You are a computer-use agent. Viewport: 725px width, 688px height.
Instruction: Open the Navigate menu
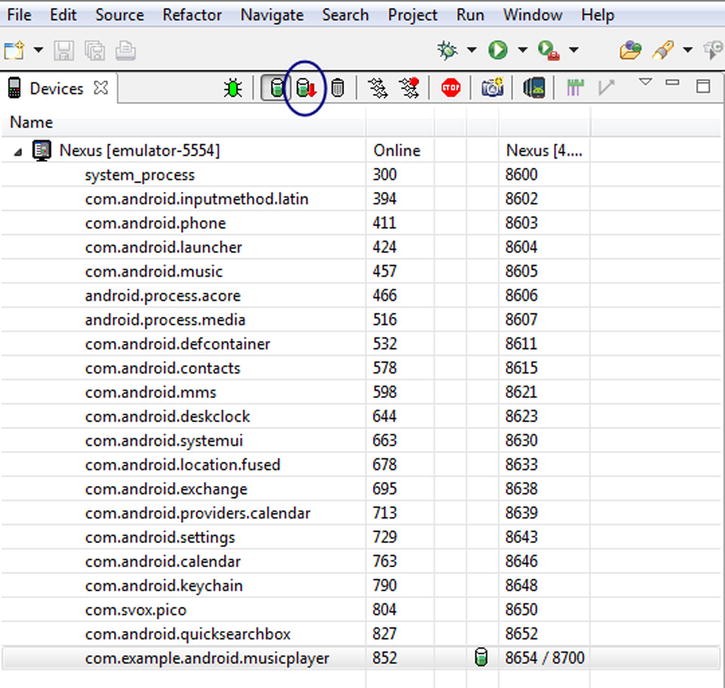coord(272,15)
